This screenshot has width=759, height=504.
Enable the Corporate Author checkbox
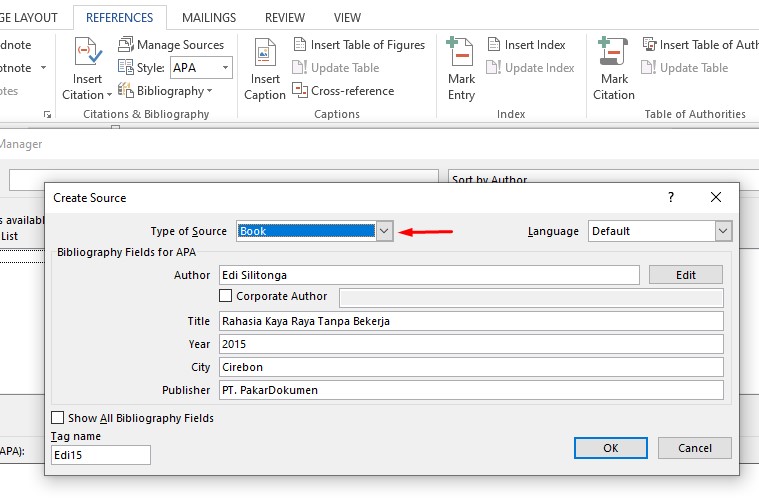tap(226, 296)
